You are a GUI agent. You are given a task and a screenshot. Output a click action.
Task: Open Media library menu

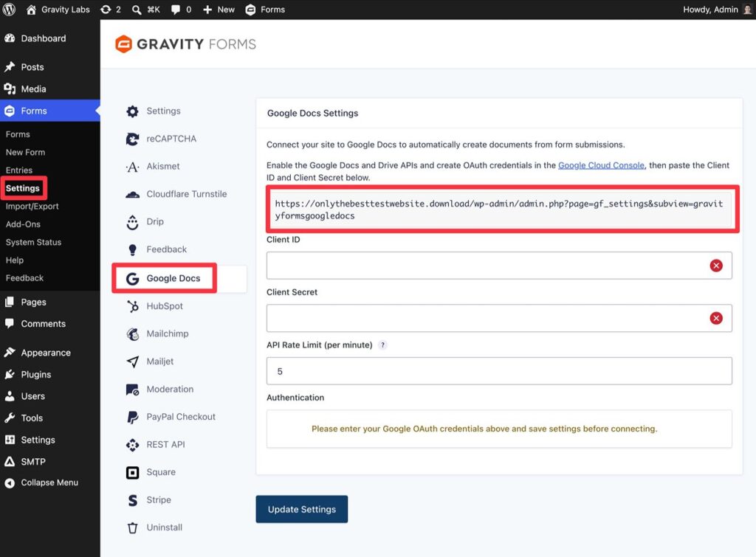pyautogui.click(x=50, y=89)
